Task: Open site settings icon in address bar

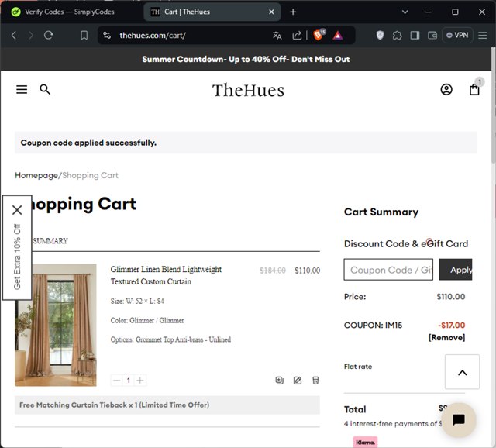Action: (x=107, y=35)
